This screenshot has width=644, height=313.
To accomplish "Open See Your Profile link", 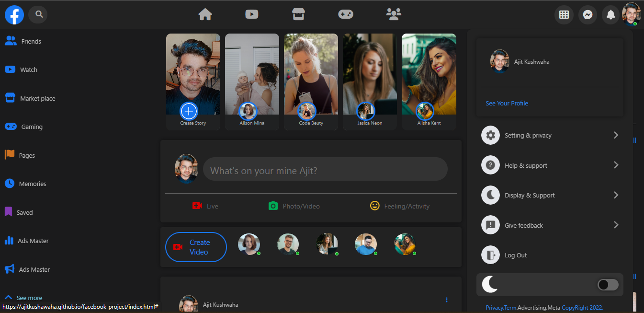I will coord(507,103).
